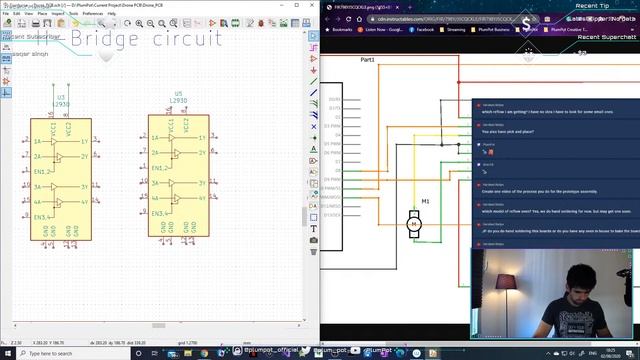Viewport: 640px width, 360px height.
Task: Click the Zoom to selection icon
Action: [173, 23]
